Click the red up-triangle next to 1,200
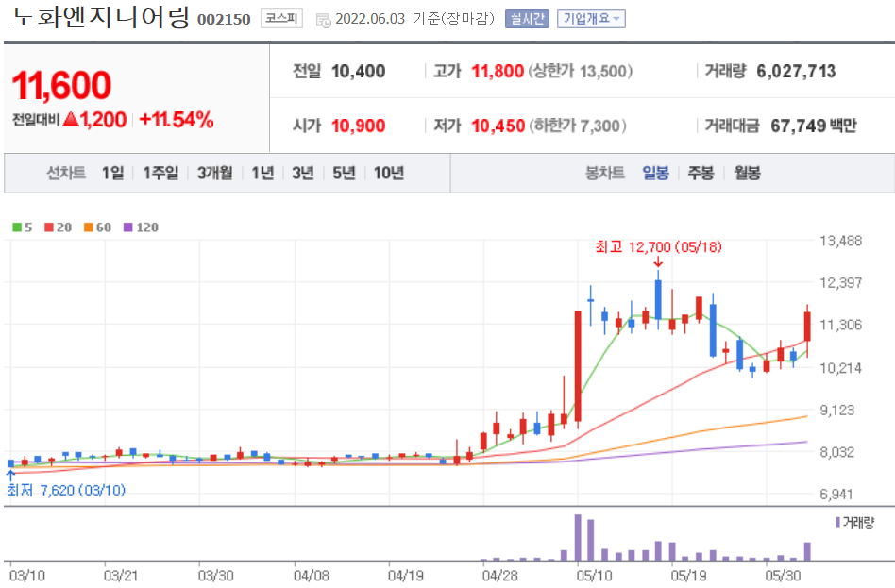 71,119
